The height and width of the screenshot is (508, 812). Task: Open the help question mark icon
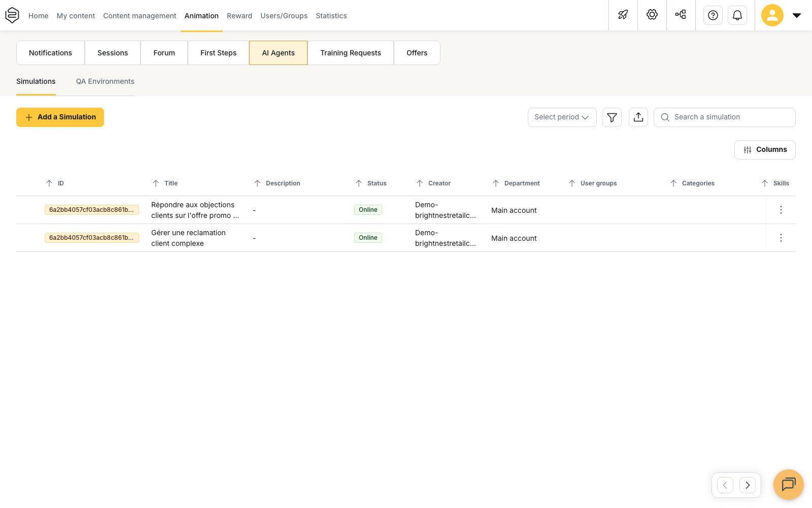pyautogui.click(x=713, y=15)
